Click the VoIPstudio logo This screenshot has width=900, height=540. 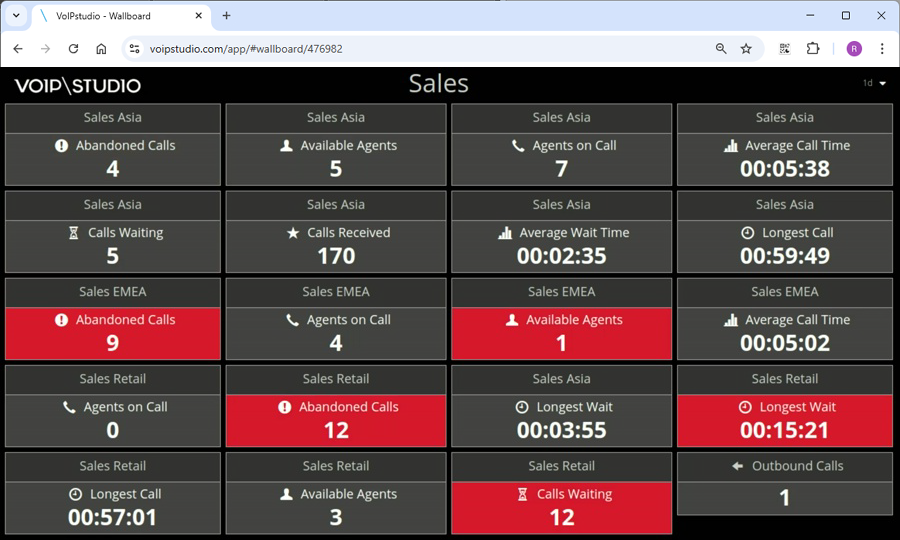pos(78,86)
